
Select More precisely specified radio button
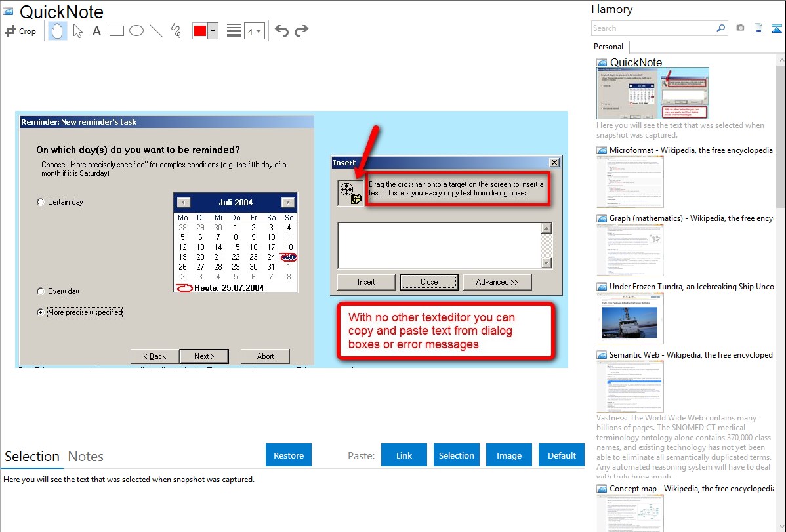(x=41, y=312)
